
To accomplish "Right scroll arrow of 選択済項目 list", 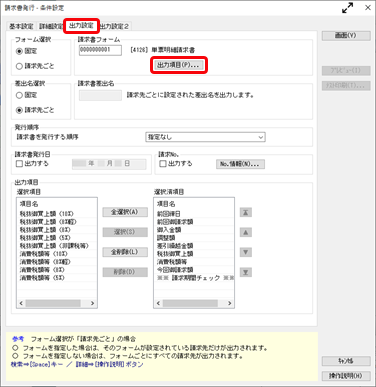I will pyautogui.click(x=229, y=303).
